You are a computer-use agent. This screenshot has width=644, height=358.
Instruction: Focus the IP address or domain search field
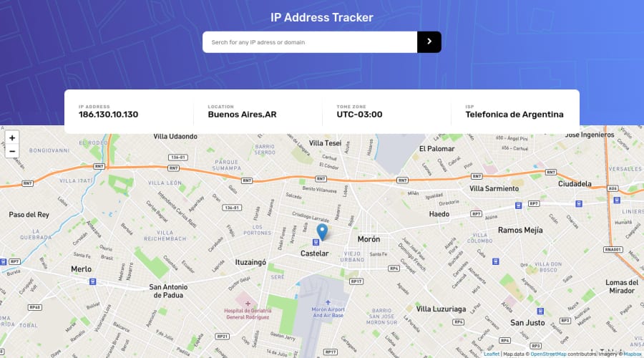click(x=310, y=42)
